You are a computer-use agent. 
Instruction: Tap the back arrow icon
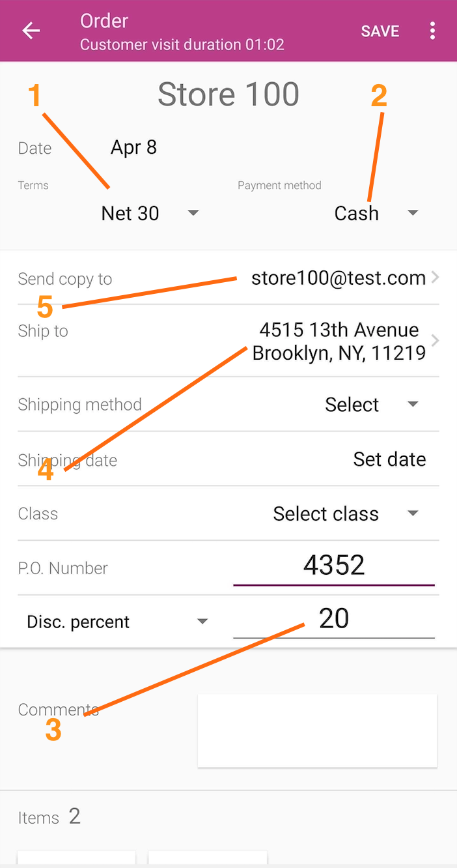pyautogui.click(x=31, y=31)
